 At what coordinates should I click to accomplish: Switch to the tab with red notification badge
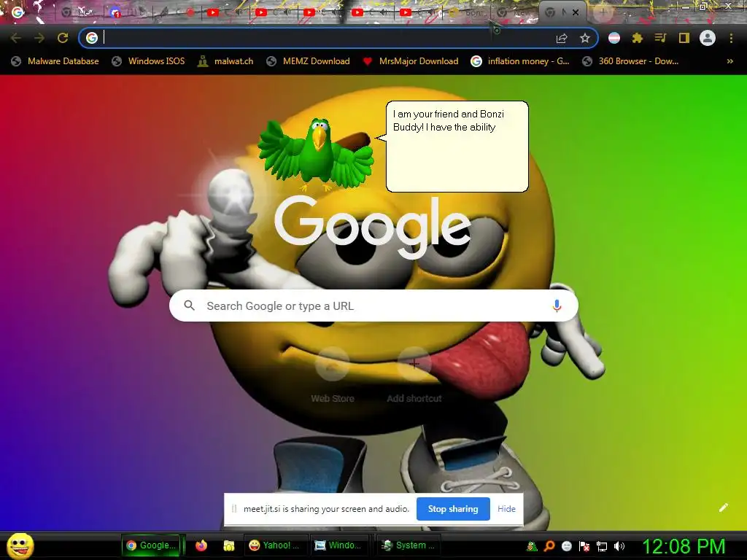[x=116, y=13]
